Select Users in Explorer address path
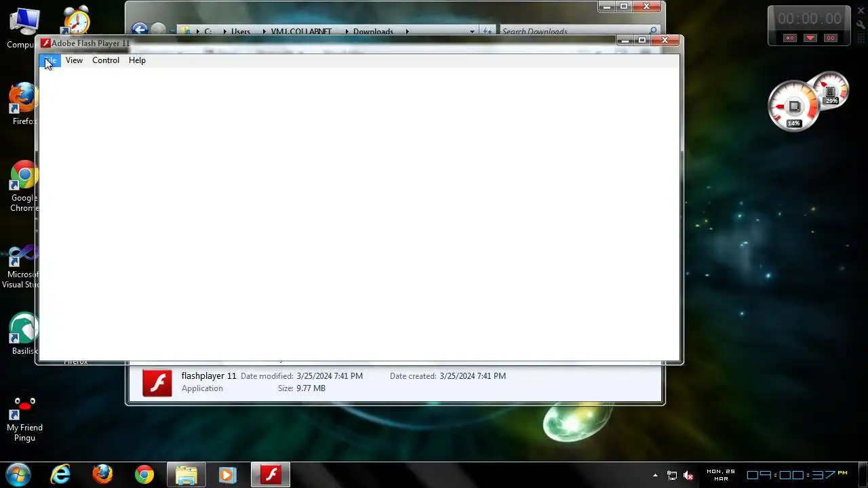Image resolution: width=868 pixels, height=488 pixels. [x=240, y=32]
